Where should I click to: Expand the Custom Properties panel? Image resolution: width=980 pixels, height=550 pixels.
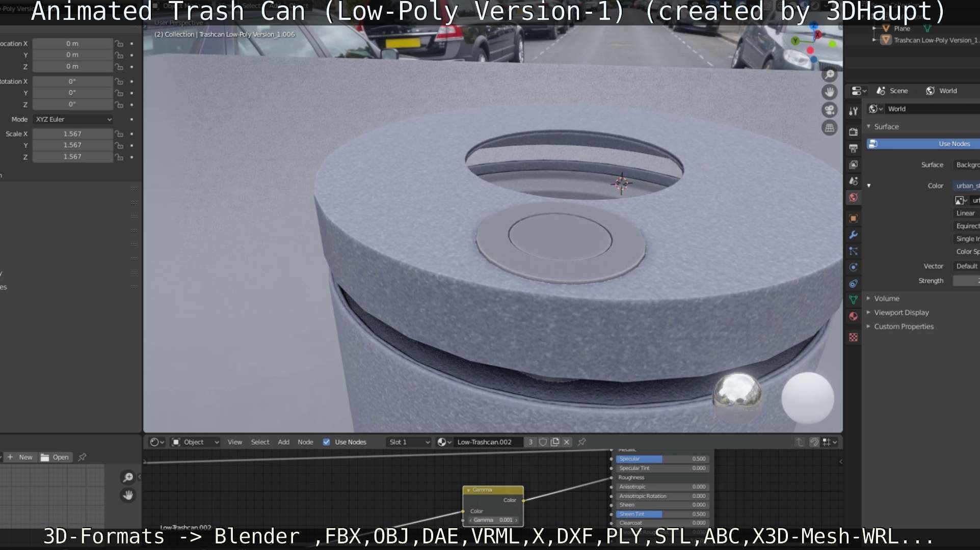[903, 326]
